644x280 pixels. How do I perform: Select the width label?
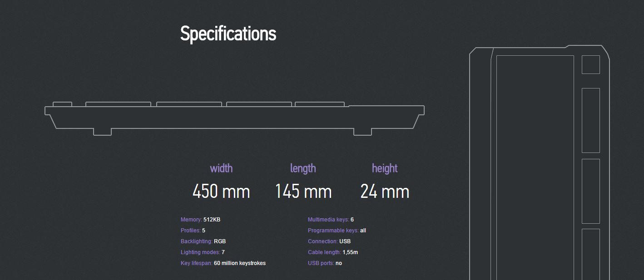[x=221, y=168]
